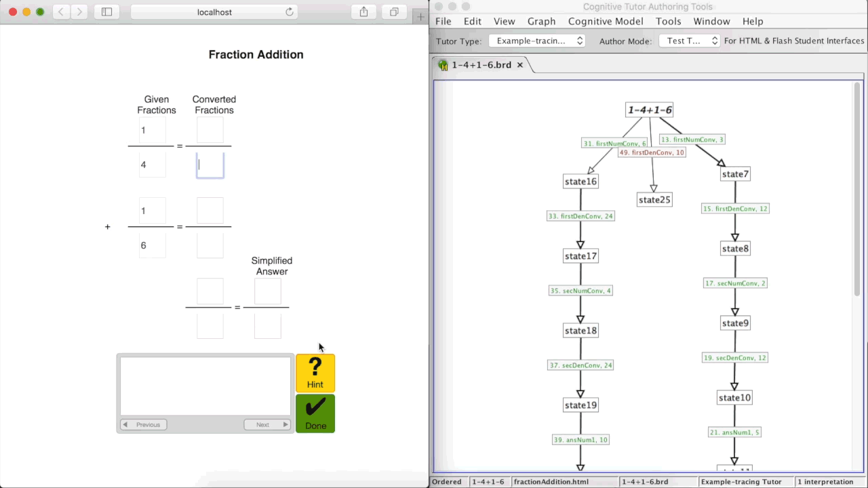Click the 49. firstDenConv edge label

(x=651, y=152)
